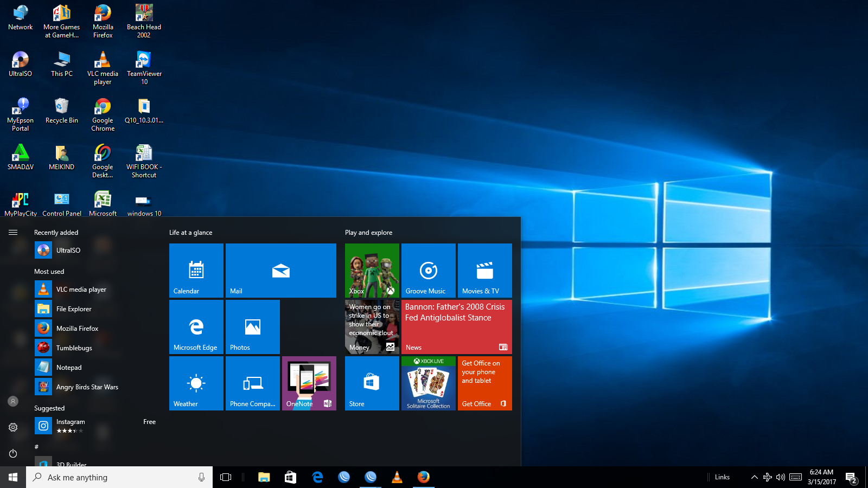Open the user account icon in Start menu
This screenshot has height=488, width=868.
coord(13,401)
